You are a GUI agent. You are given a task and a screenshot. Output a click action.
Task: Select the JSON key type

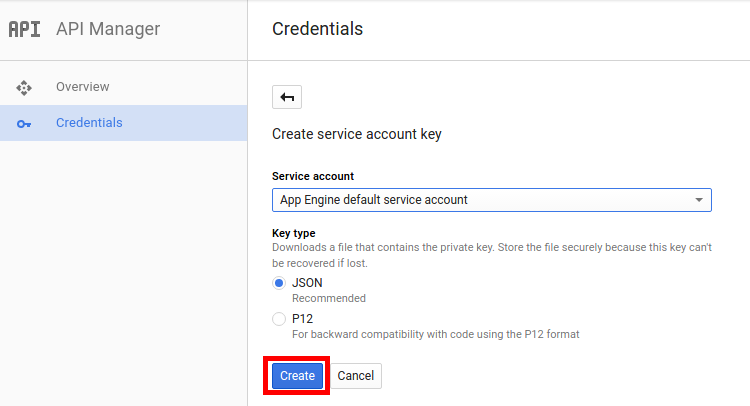click(279, 283)
